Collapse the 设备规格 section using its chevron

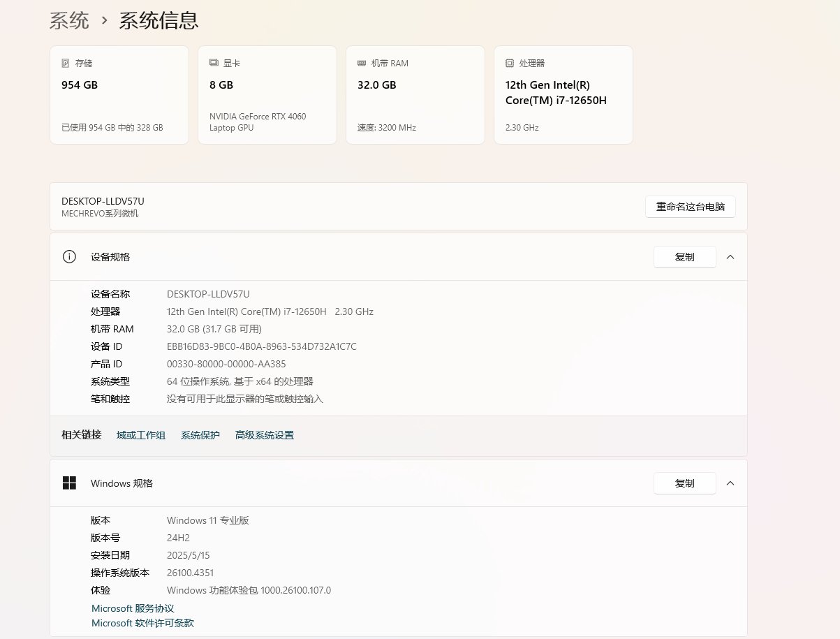tap(730, 257)
